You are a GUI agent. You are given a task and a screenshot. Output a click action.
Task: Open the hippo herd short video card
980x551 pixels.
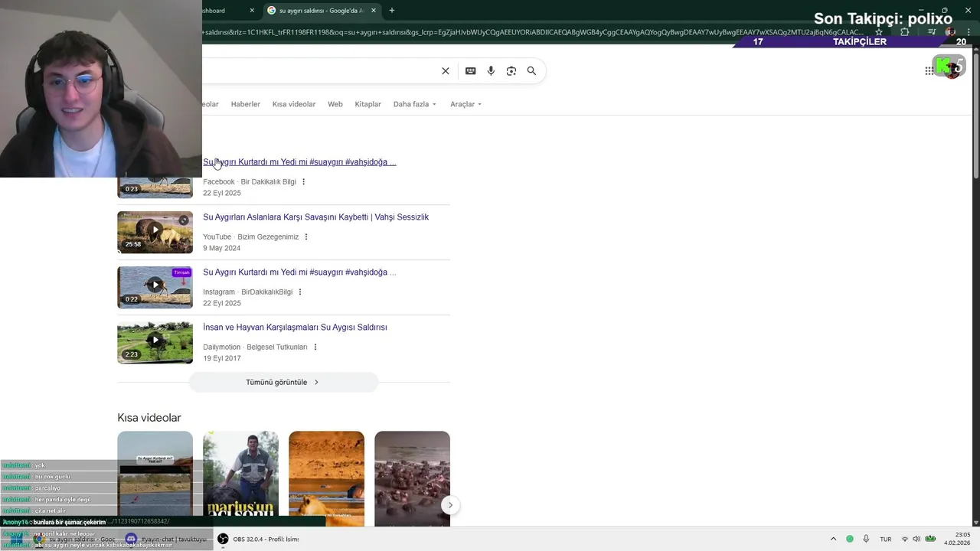point(412,478)
